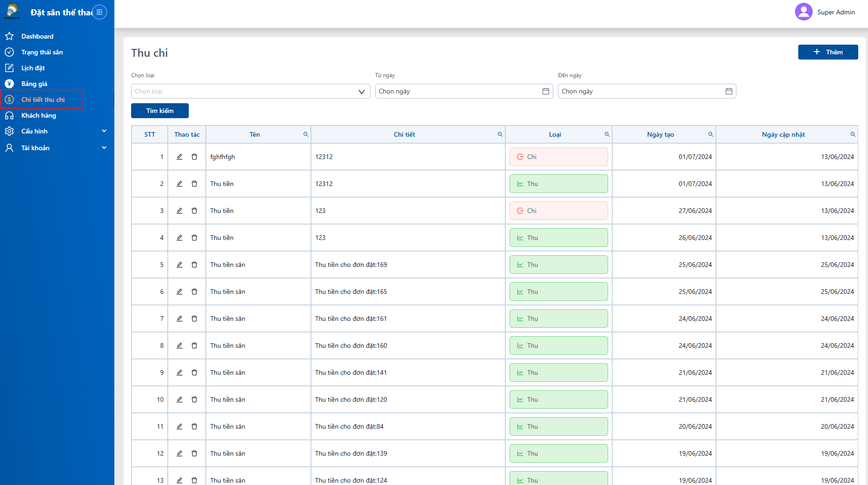
Task: Open Bảng giá in sidebar
Action: (34, 84)
